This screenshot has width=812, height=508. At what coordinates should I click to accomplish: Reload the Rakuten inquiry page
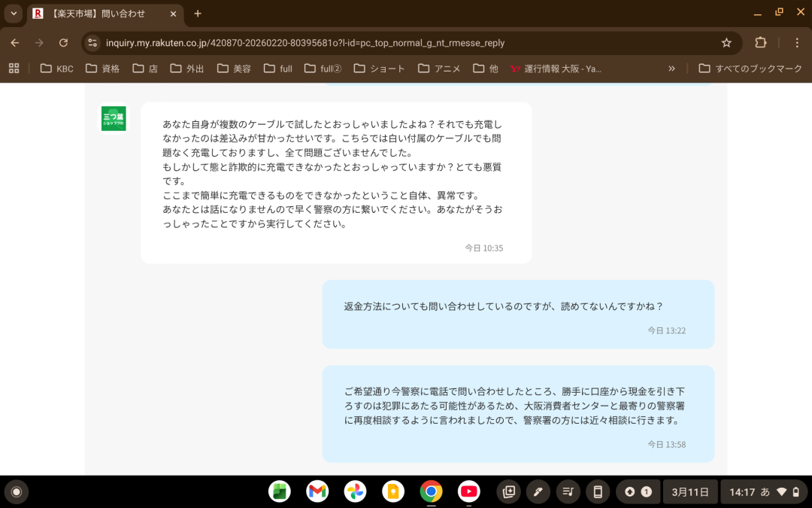tap(63, 43)
